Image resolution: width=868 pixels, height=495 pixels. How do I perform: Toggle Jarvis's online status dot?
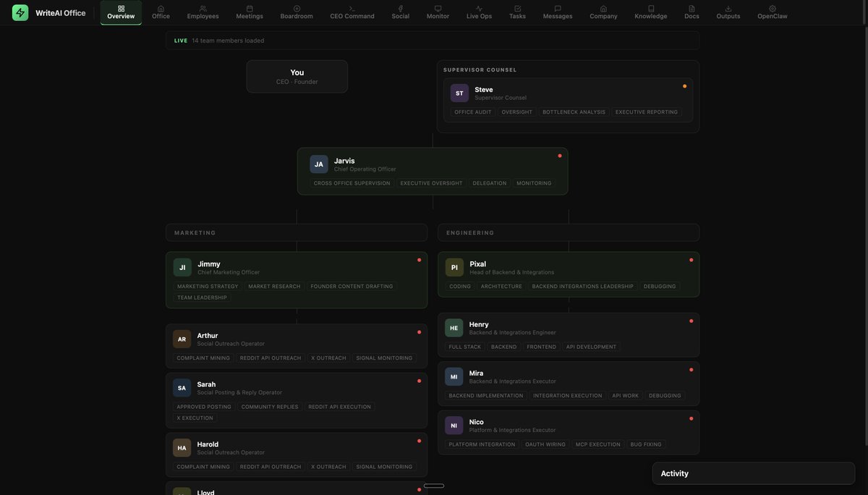click(x=558, y=154)
